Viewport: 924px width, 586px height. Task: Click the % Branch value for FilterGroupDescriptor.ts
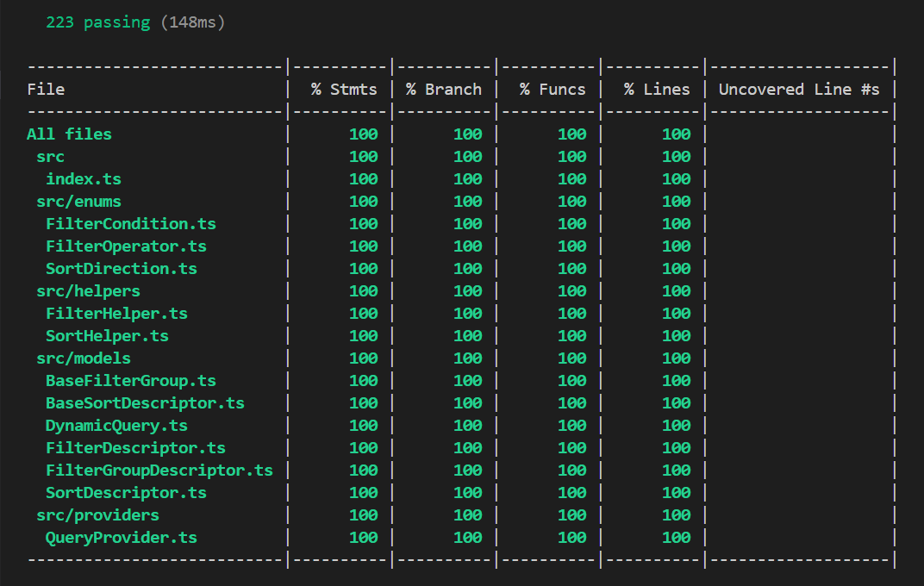pyautogui.click(x=468, y=470)
